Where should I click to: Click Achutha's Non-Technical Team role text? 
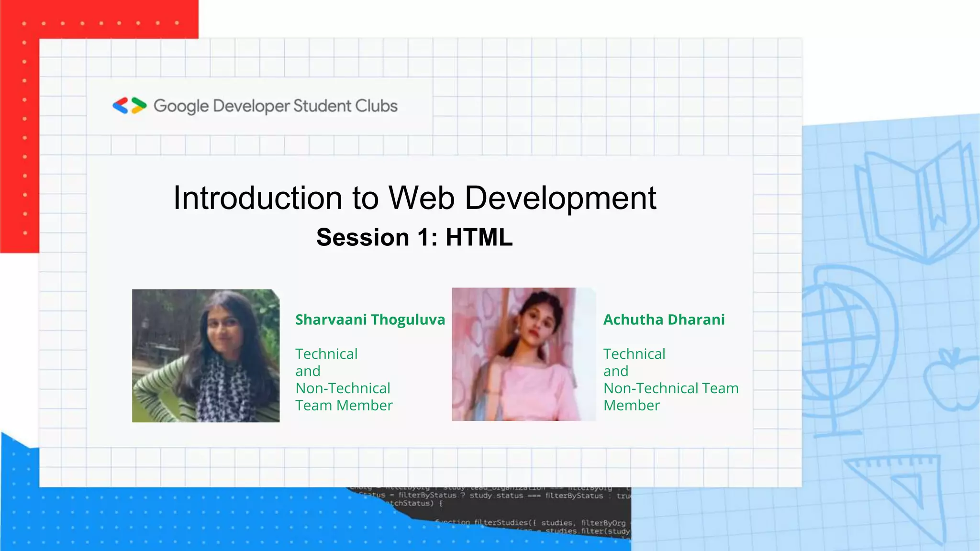click(x=670, y=388)
